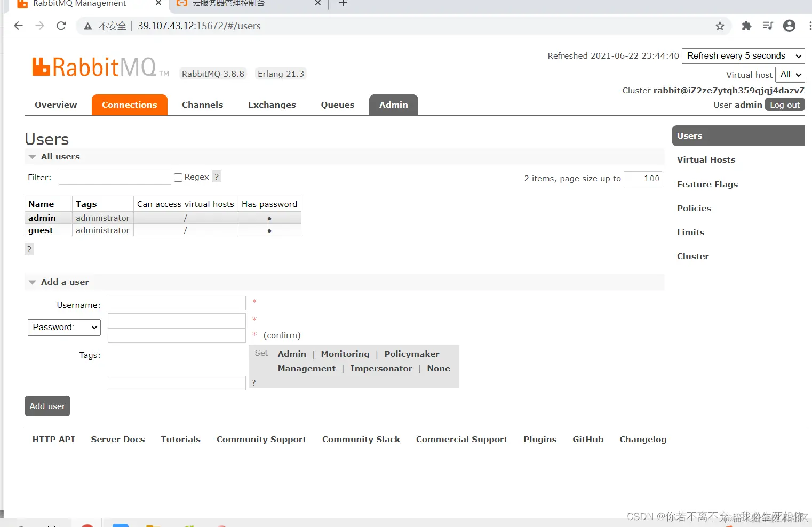
Task: Switch to the Connections tab
Action: [130, 105]
